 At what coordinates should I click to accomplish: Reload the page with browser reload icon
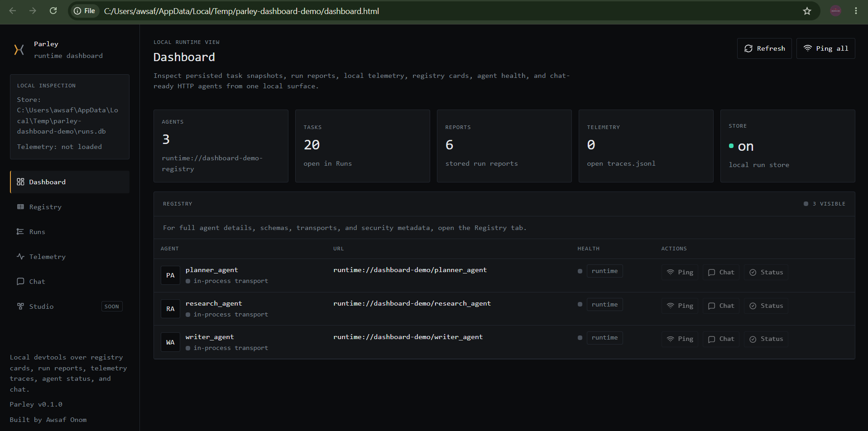53,11
